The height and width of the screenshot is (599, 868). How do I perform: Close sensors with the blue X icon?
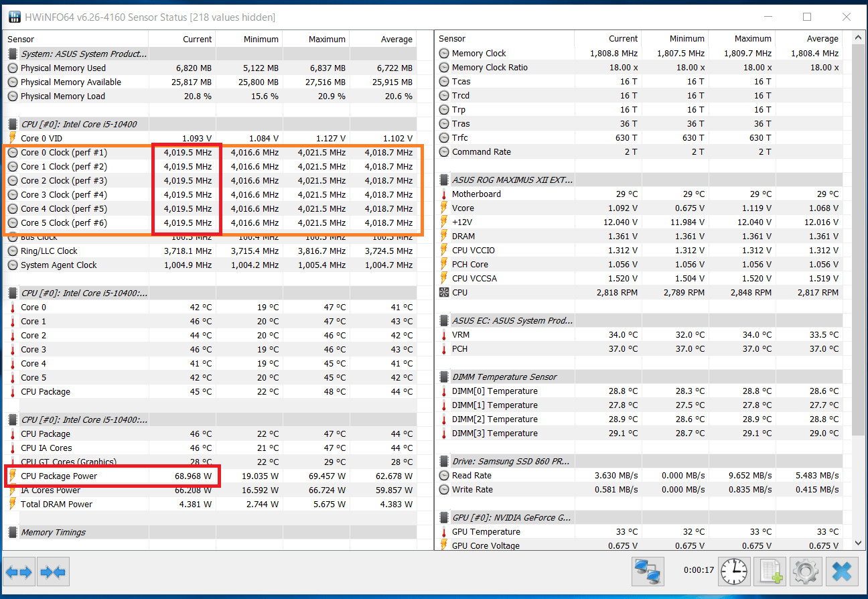[x=842, y=572]
